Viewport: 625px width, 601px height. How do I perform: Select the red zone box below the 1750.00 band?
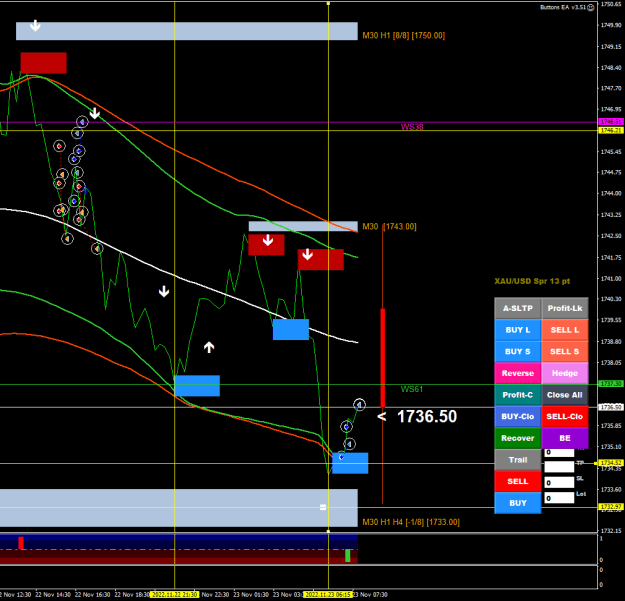[43, 63]
